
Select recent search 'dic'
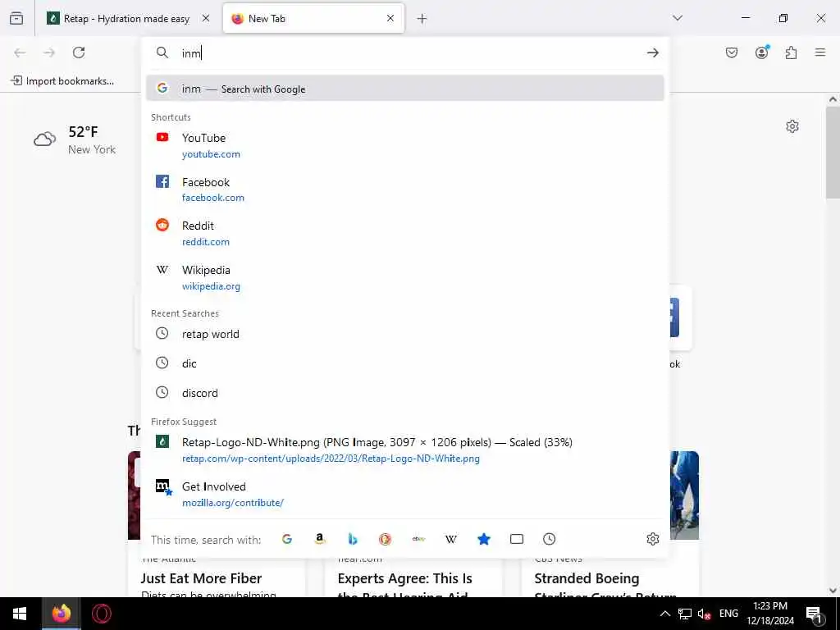tap(405, 363)
